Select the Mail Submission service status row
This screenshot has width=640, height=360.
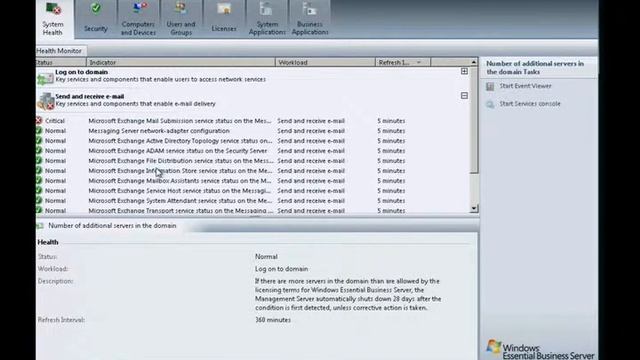point(253,121)
